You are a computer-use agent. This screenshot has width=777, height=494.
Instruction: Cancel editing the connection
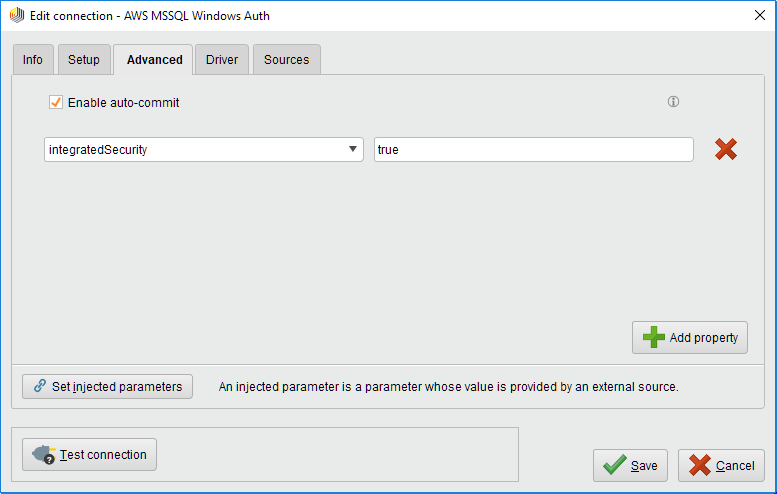pyautogui.click(x=721, y=465)
